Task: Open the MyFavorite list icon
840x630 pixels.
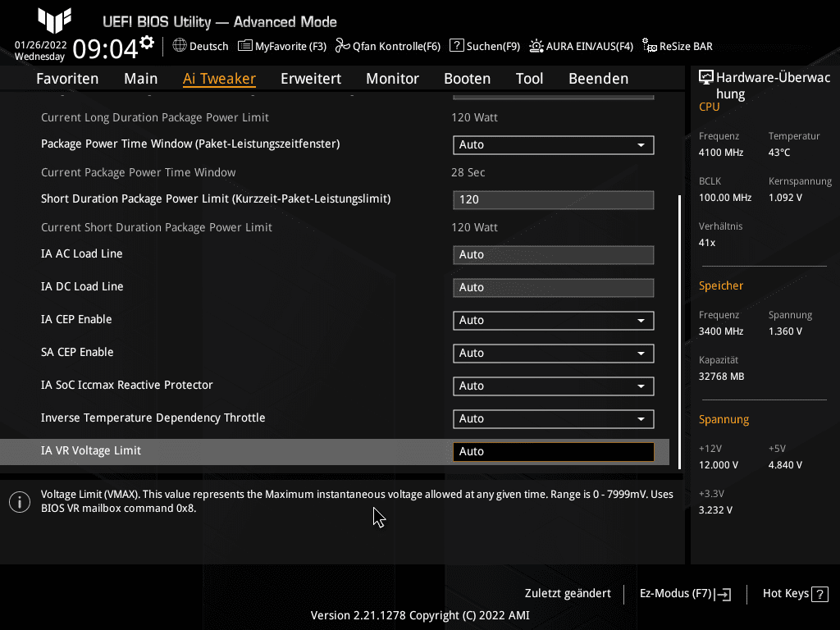Action: [x=244, y=46]
